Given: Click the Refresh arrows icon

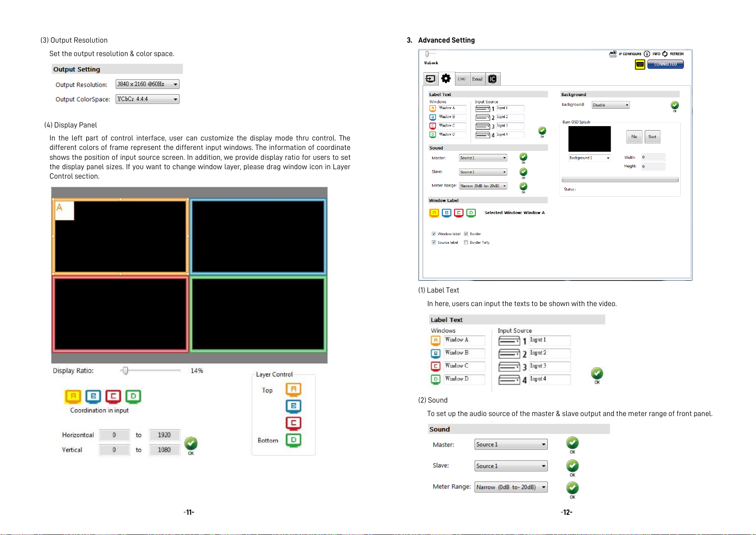Looking at the screenshot, I should click(x=665, y=54).
